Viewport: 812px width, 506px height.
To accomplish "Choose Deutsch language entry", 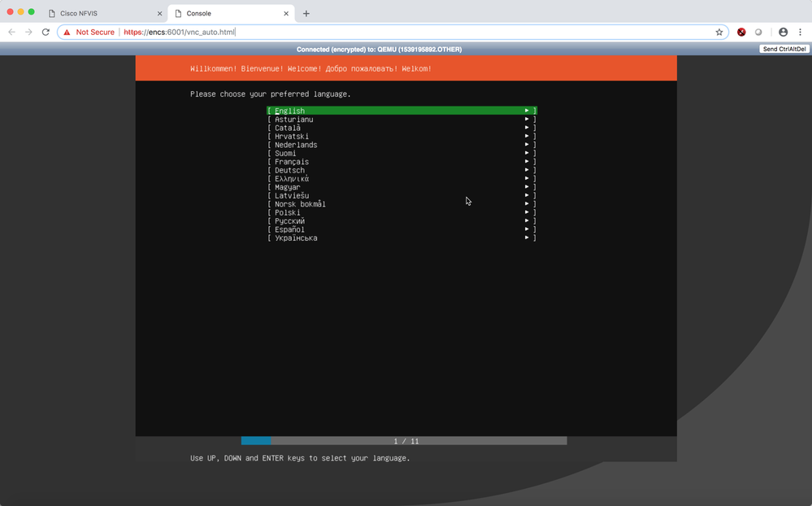I will [x=402, y=170].
